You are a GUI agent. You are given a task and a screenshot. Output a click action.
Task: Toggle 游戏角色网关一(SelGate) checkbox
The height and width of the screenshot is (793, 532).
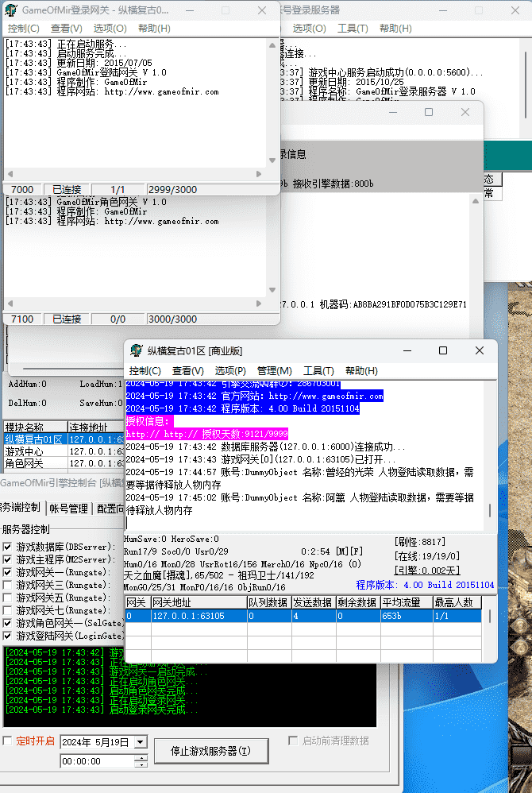(8, 623)
